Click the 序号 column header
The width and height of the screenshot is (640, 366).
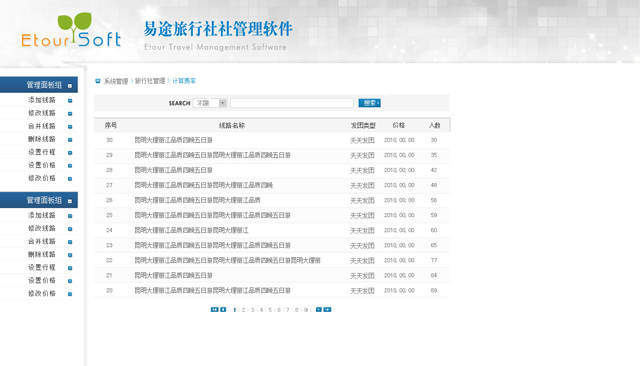[111, 125]
